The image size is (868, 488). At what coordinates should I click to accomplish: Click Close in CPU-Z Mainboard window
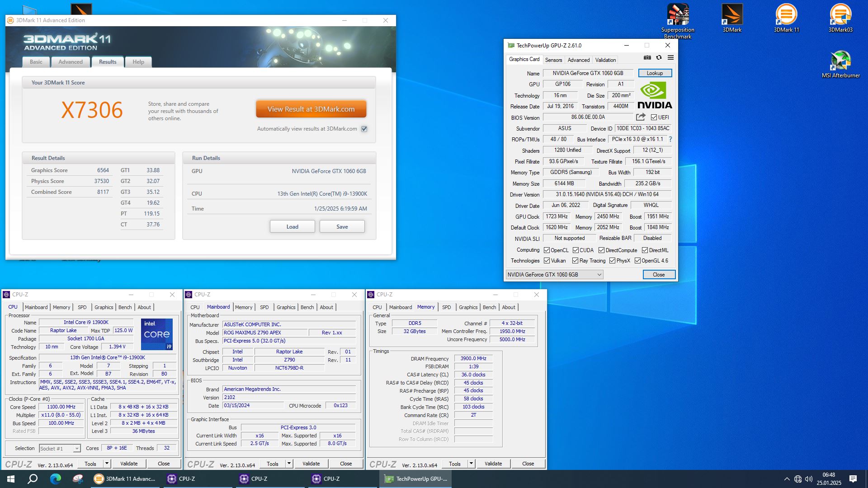coord(346,464)
